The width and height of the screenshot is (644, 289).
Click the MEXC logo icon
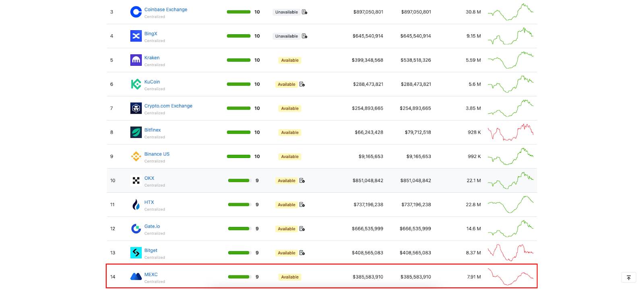[x=136, y=277]
